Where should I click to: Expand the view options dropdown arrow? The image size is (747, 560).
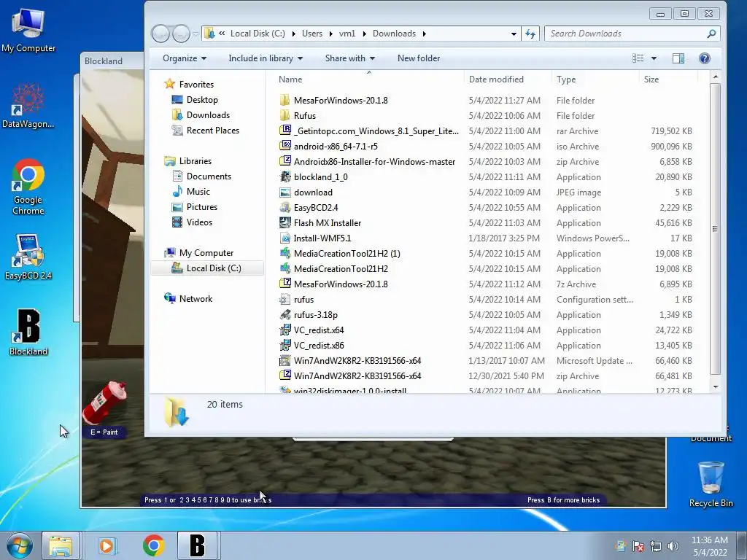tap(654, 58)
